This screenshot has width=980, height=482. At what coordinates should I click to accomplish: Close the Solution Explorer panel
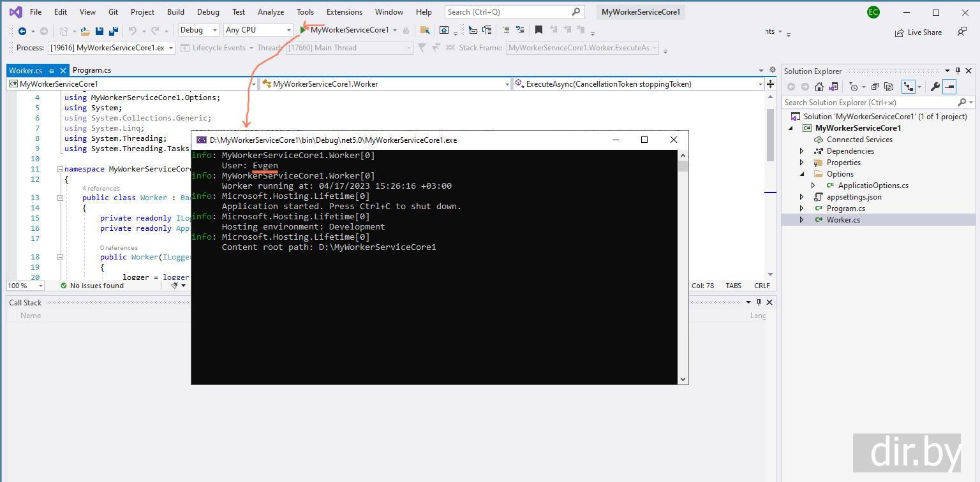[x=969, y=71]
